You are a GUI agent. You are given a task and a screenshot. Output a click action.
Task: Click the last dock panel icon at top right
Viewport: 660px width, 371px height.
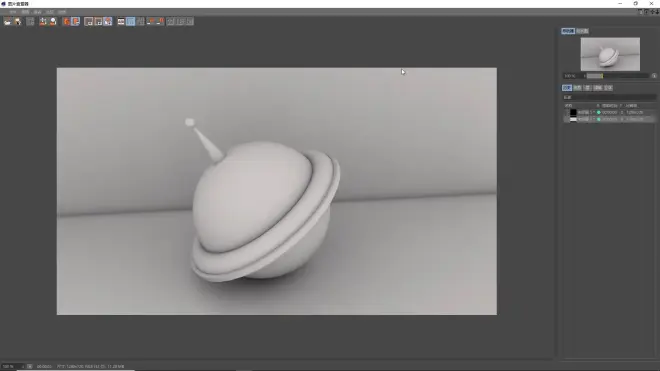click(656, 12)
